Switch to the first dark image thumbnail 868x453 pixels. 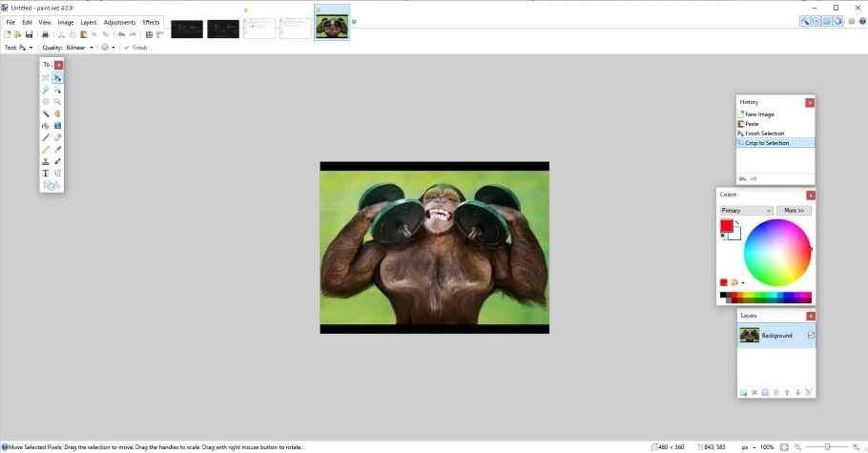[187, 29]
